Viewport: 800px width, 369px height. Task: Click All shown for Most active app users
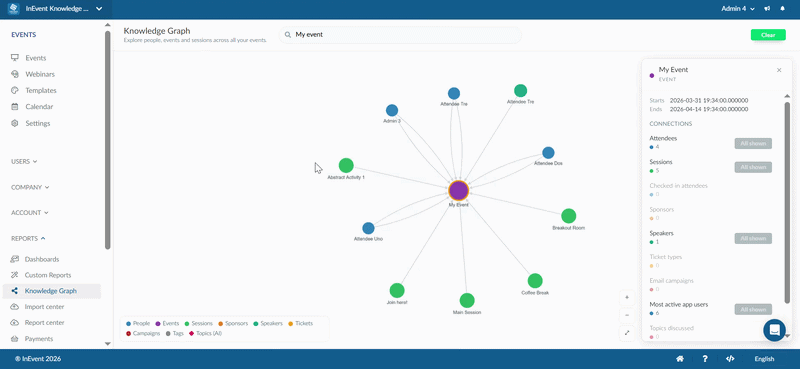tap(753, 309)
